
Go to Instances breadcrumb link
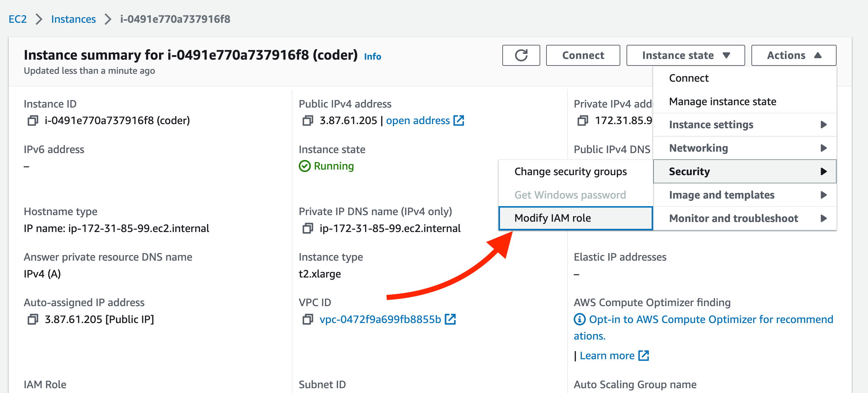point(73,19)
